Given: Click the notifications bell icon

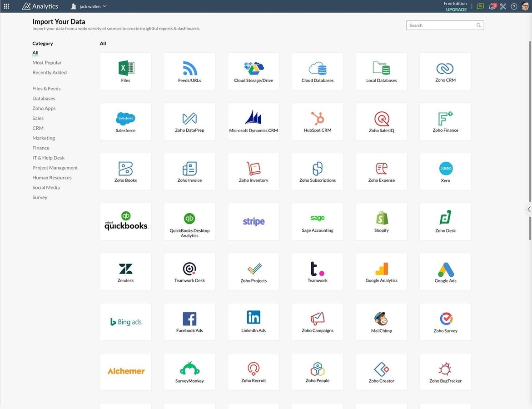Looking at the screenshot, I should (x=492, y=6).
